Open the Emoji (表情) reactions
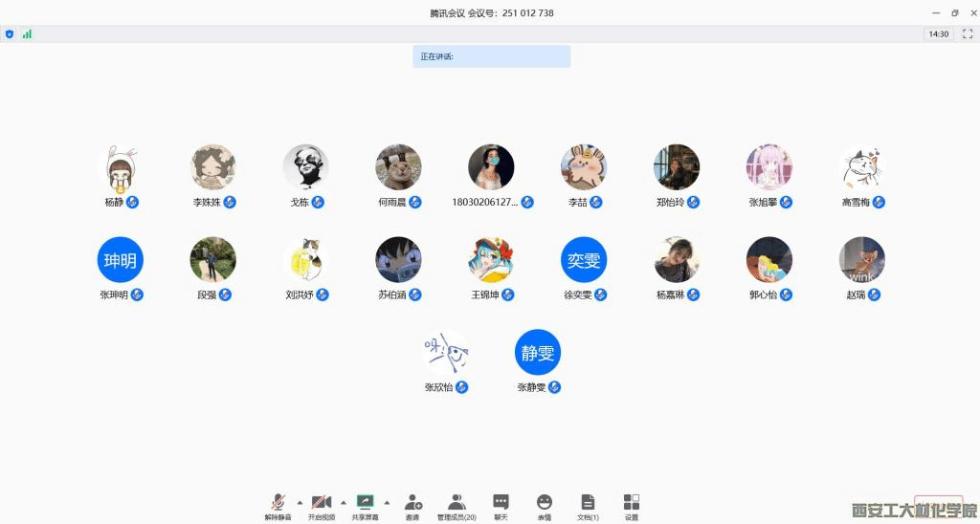The width and height of the screenshot is (980, 524). [545, 504]
